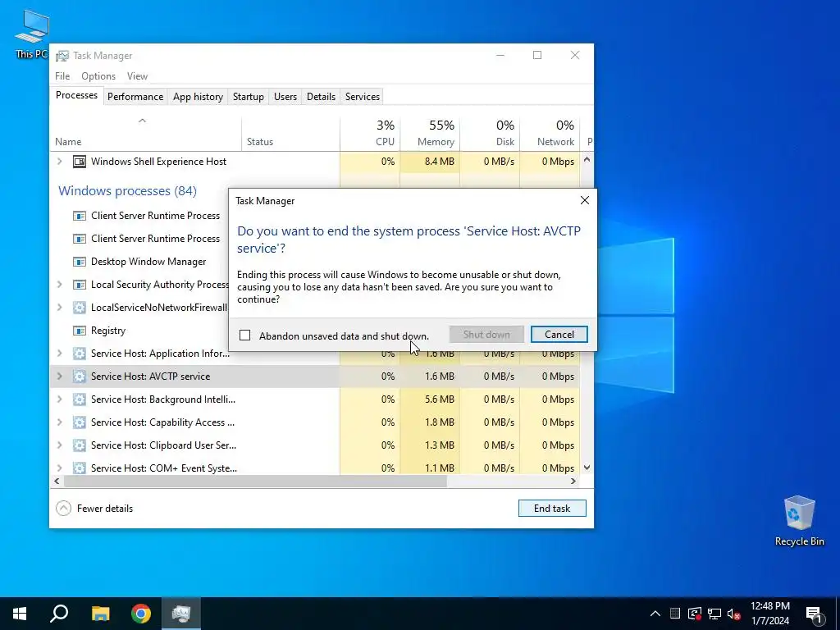Click the muted volume tray icon
The width and height of the screenshot is (840, 630).
coord(734,614)
